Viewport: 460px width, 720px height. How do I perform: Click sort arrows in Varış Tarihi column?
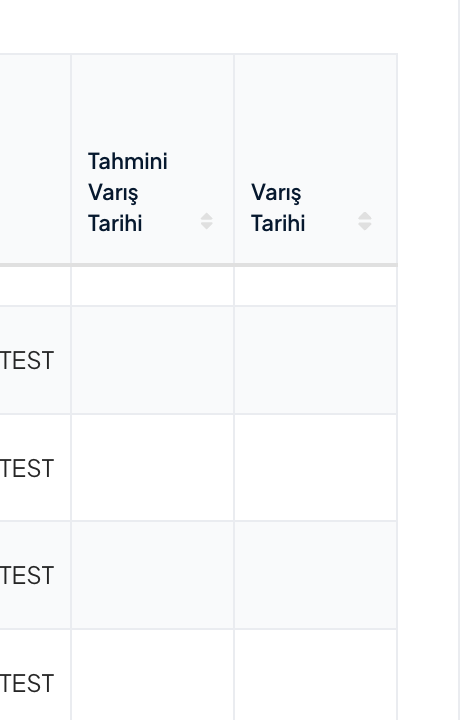[x=365, y=221]
